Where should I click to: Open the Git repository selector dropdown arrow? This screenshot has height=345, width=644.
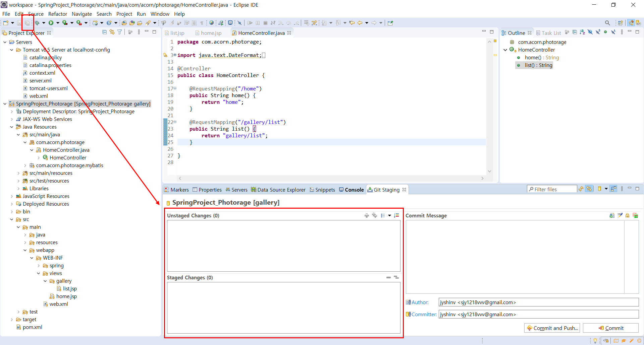pos(606,189)
